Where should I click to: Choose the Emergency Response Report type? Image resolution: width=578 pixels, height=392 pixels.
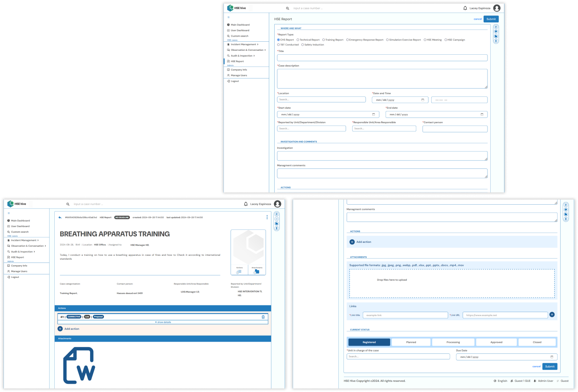347,40
